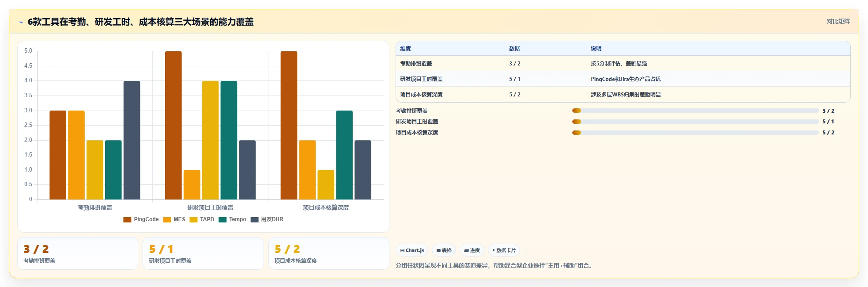The height and width of the screenshot is (287, 868).
Task: Click the 5 / 2 项目成本核算深度 data card
Action: click(x=329, y=253)
